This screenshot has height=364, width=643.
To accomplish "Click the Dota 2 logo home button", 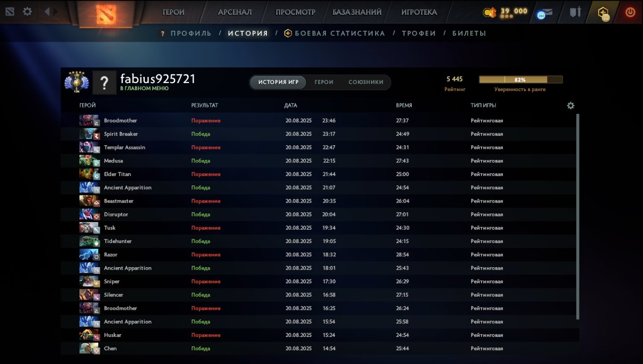I will point(105,14).
